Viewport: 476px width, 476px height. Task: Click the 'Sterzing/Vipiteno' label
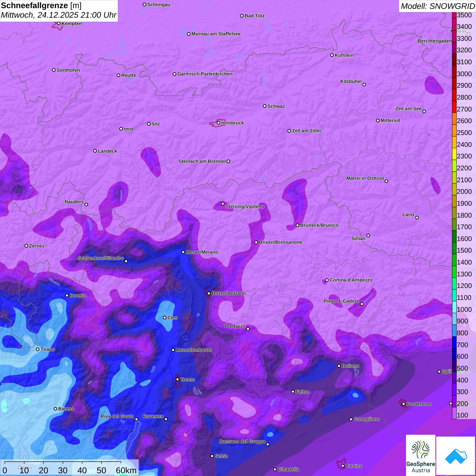[x=245, y=206]
